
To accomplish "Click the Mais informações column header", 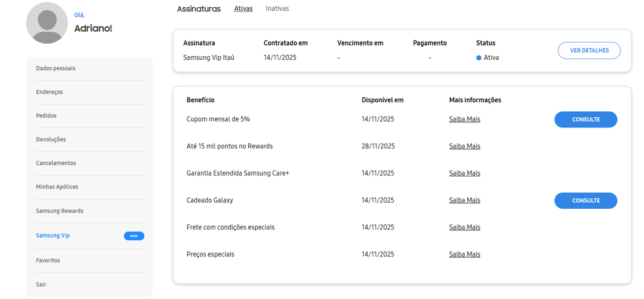I will [x=475, y=100].
